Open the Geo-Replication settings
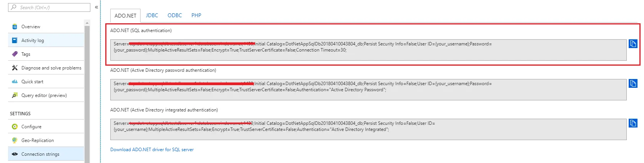 pos(46,140)
